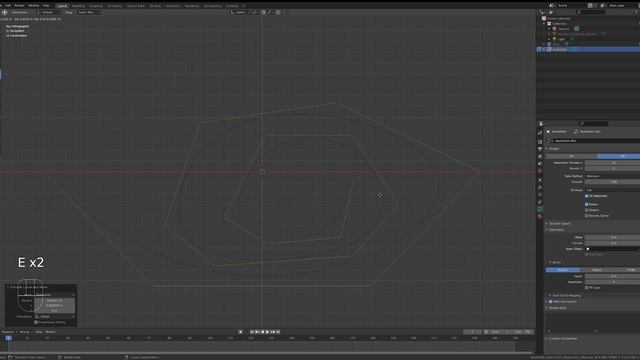
Task: Toggle the Radius checkbox
Action: (x=587, y=204)
